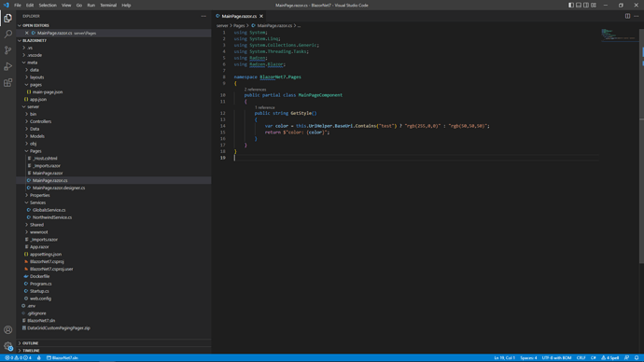Viewport: 644px width, 362px height.
Task: Expand the OUTLINE section
Action: click(x=31, y=343)
